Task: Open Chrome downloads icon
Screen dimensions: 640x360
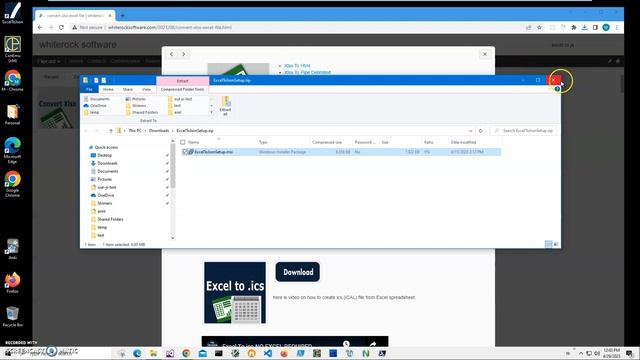Action: click(584, 27)
